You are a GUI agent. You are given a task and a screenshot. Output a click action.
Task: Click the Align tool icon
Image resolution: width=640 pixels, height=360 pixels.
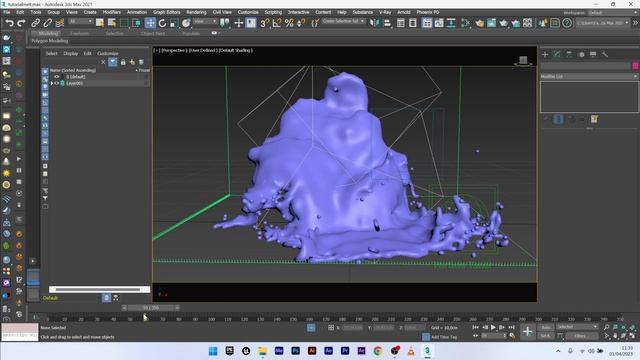387,23
